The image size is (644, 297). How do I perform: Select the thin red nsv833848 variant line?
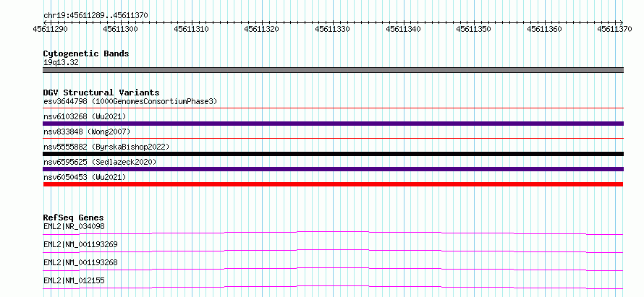[333, 139]
